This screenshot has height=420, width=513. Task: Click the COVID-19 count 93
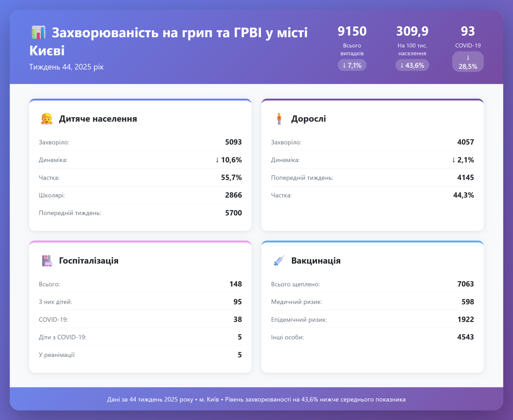click(x=468, y=31)
